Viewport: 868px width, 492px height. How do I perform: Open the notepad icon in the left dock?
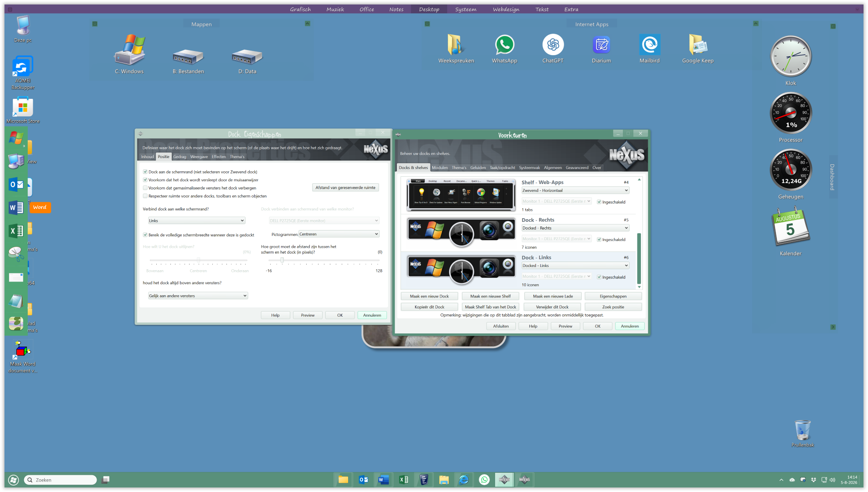(x=16, y=301)
